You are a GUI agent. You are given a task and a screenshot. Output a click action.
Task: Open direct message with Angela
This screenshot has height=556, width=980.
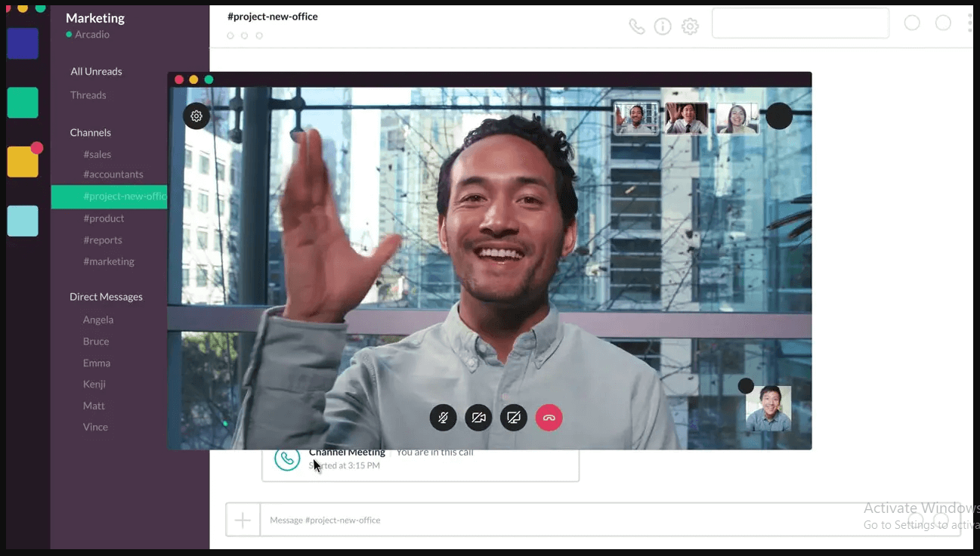[x=98, y=320]
